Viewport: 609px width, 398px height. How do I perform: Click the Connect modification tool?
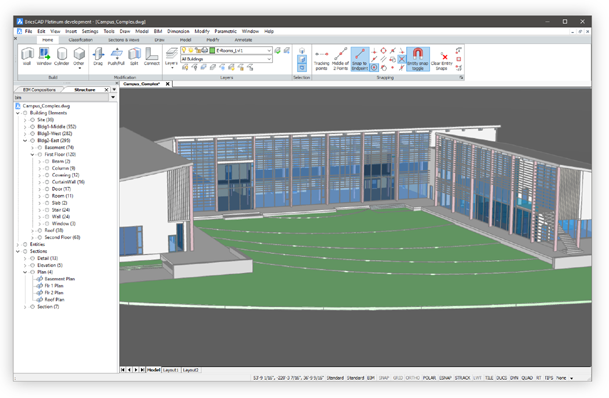tap(151, 56)
